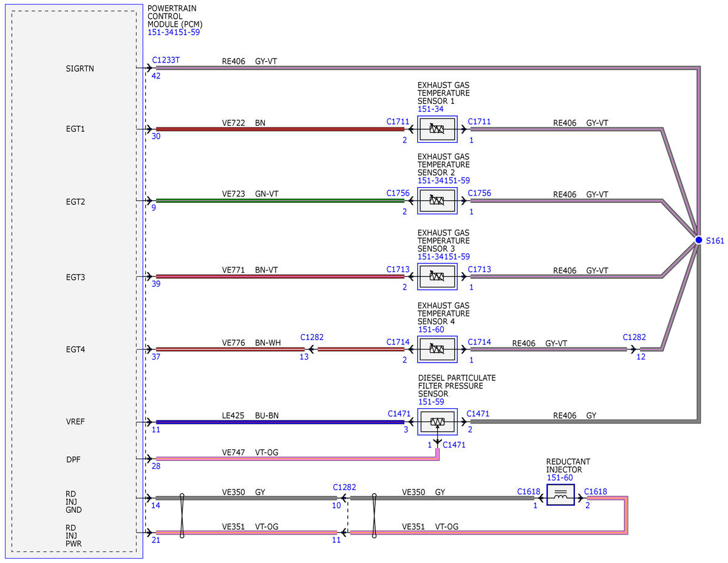Click the C1282 label above pin 13
This screenshot has width=728, height=563.
coord(312,337)
